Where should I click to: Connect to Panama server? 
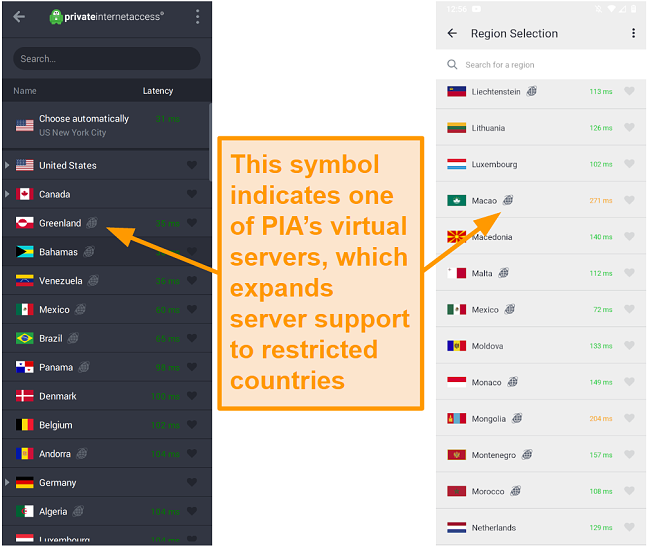click(107, 367)
